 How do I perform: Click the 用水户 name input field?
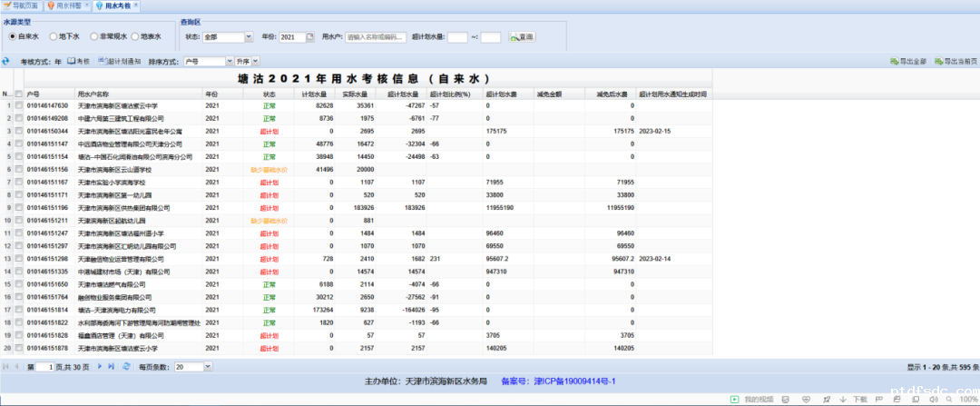tap(376, 37)
